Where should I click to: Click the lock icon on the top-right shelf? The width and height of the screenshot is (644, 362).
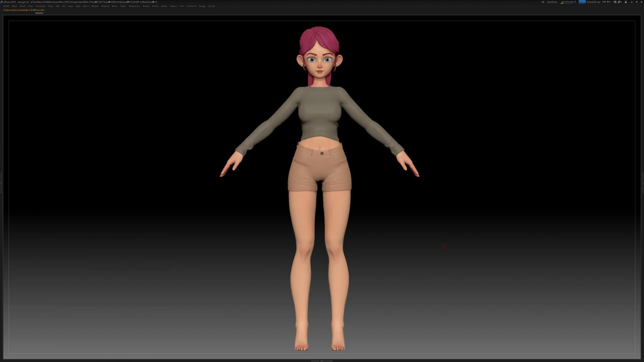(x=626, y=2)
